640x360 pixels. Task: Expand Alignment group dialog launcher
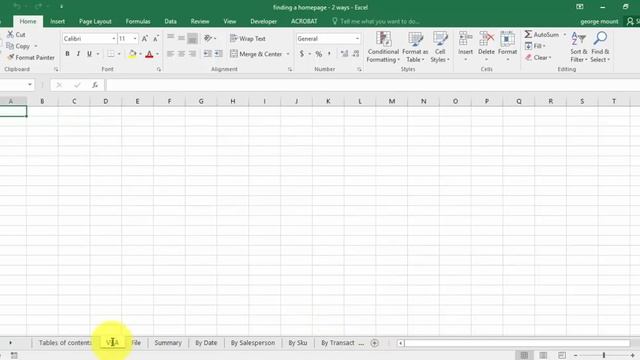[290, 69]
